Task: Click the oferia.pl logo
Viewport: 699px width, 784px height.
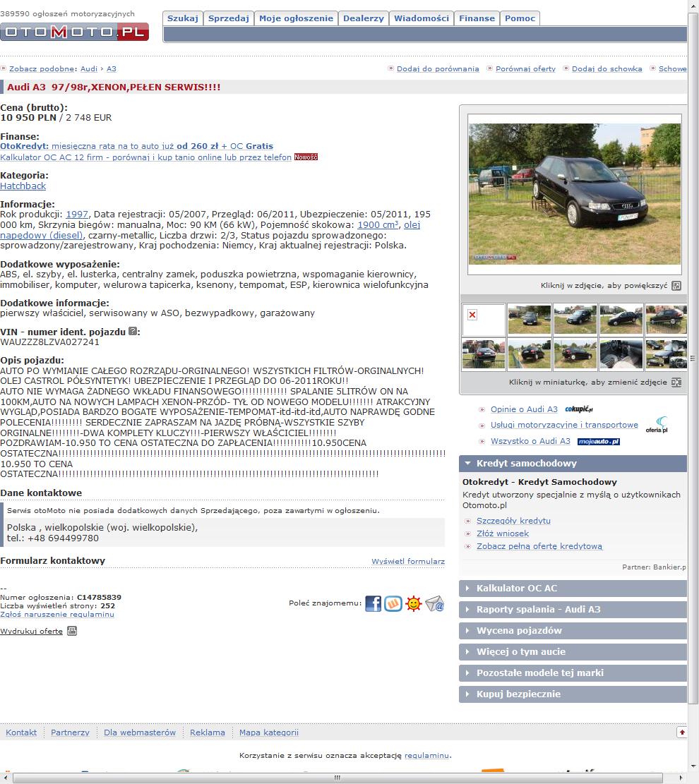Action: coord(657,425)
